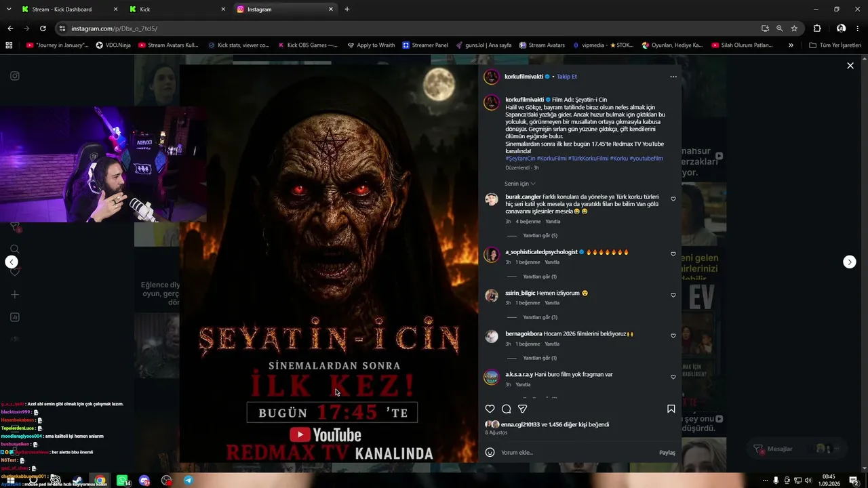The image size is (868, 488).
Task: Select the Instagram browser tab
Action: point(285,9)
